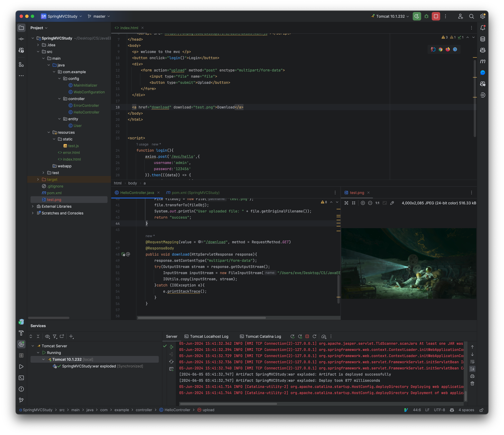Screen dimensions: 504x435
Task: Toggle soft-wrap in the server log console
Action: click(472, 362)
